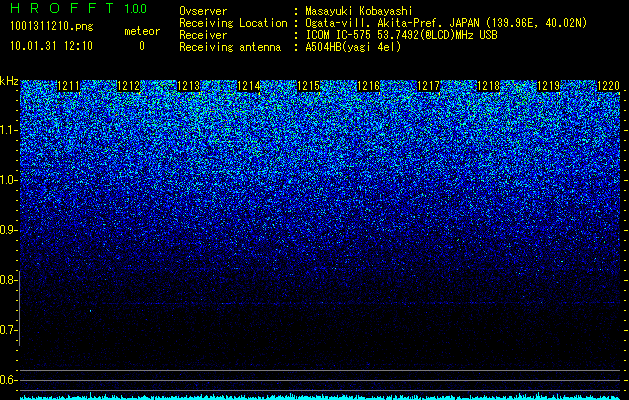Click the 0.7 frequency axis label
Screen dimensions: 629x400
coord(8,330)
